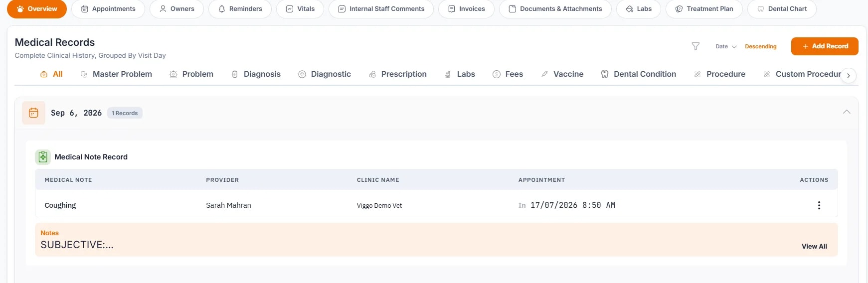Click the calendar icon beside Sep 6, 2026
The width and height of the screenshot is (868, 283).
pos(33,113)
